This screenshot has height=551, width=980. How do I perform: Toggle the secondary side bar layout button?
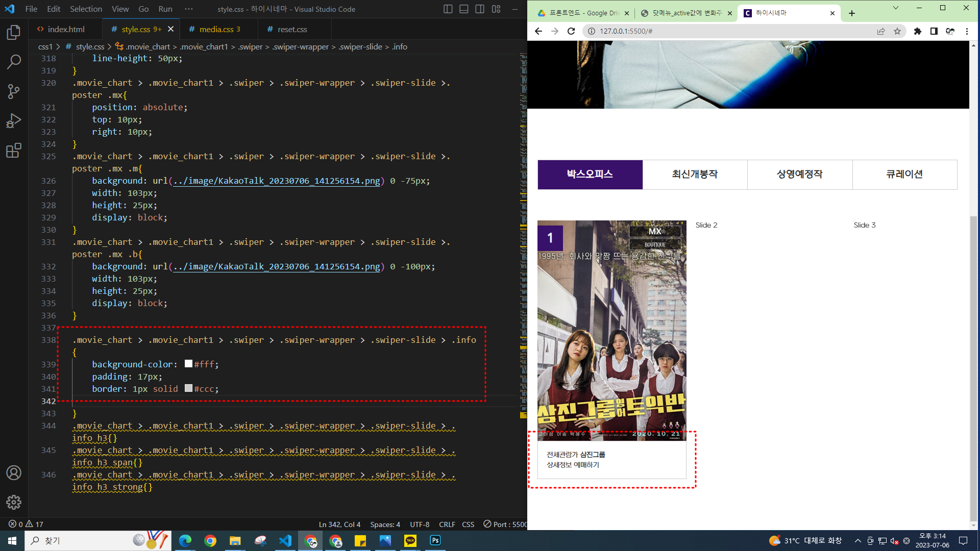point(480,9)
